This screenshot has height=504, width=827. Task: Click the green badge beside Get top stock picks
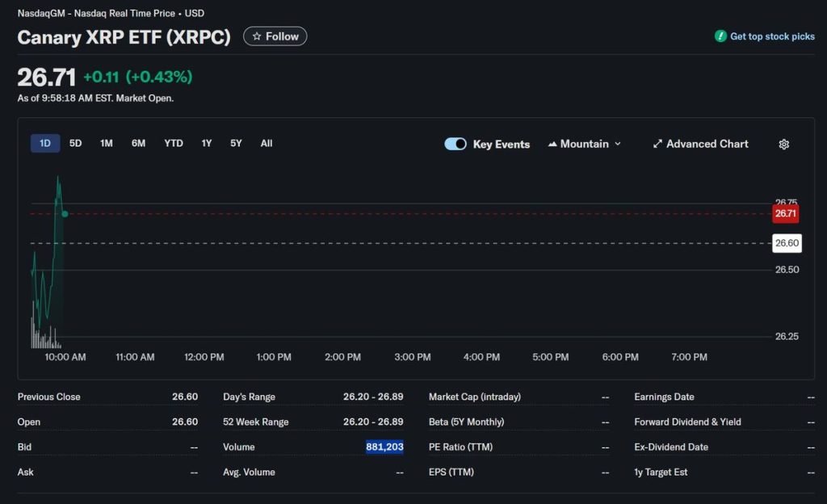tap(720, 36)
